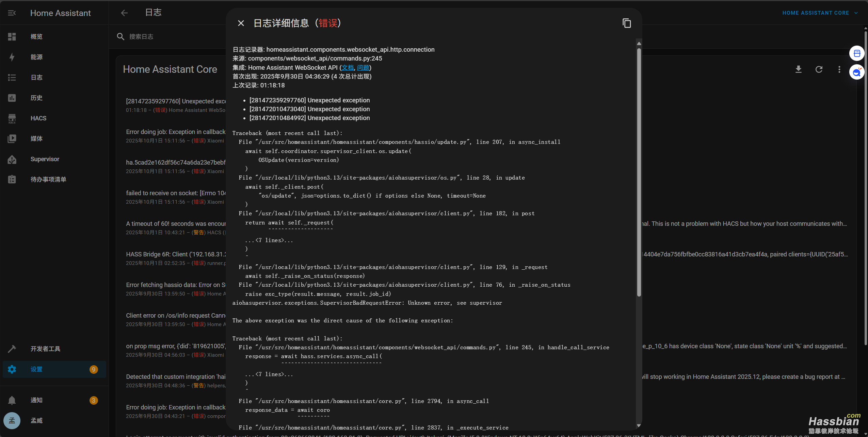Open HACS from the sidebar
This screenshot has height=437, width=868.
click(38, 118)
